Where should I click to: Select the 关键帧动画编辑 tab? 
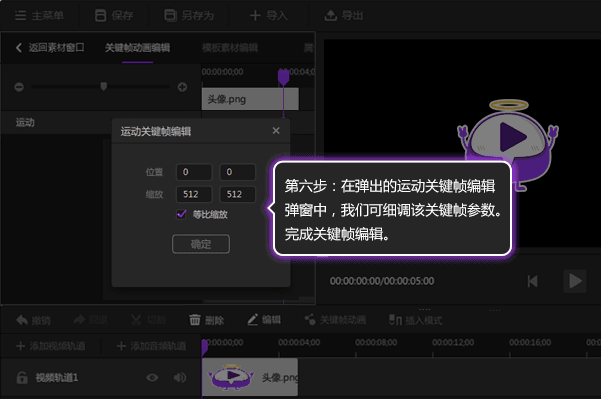point(137,48)
